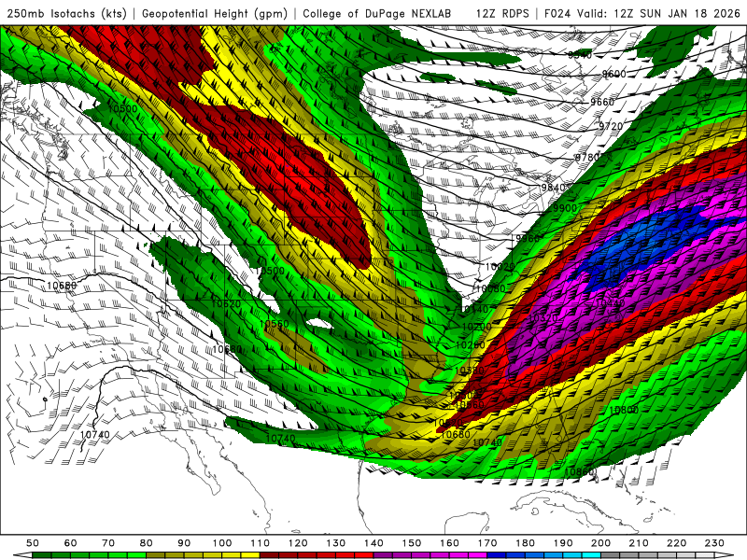Screen dimensions: 747x560
Task: Click the 80 knots legend label
Action: click(147, 543)
